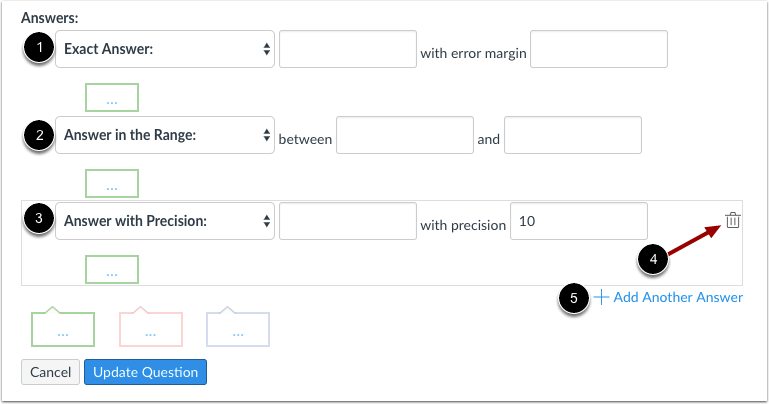This screenshot has height=404, width=769.
Task: Open green comment box under Answer in Range
Action: (x=112, y=185)
